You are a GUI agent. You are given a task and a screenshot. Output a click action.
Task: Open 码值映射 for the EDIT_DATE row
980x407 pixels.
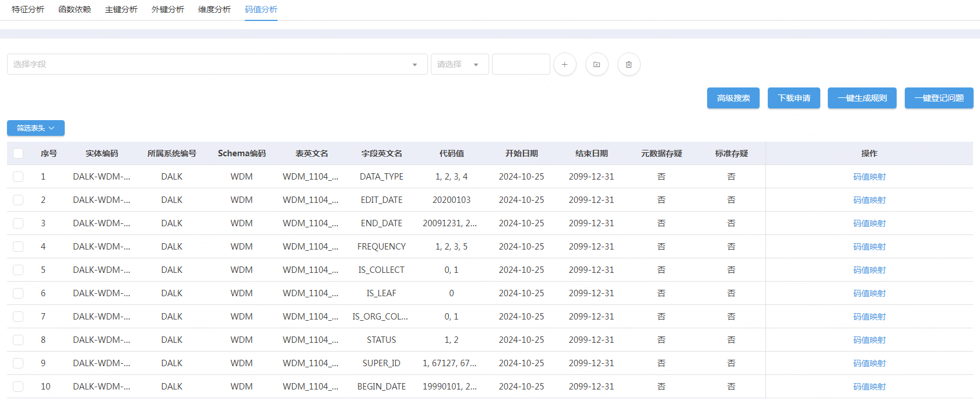(869, 200)
